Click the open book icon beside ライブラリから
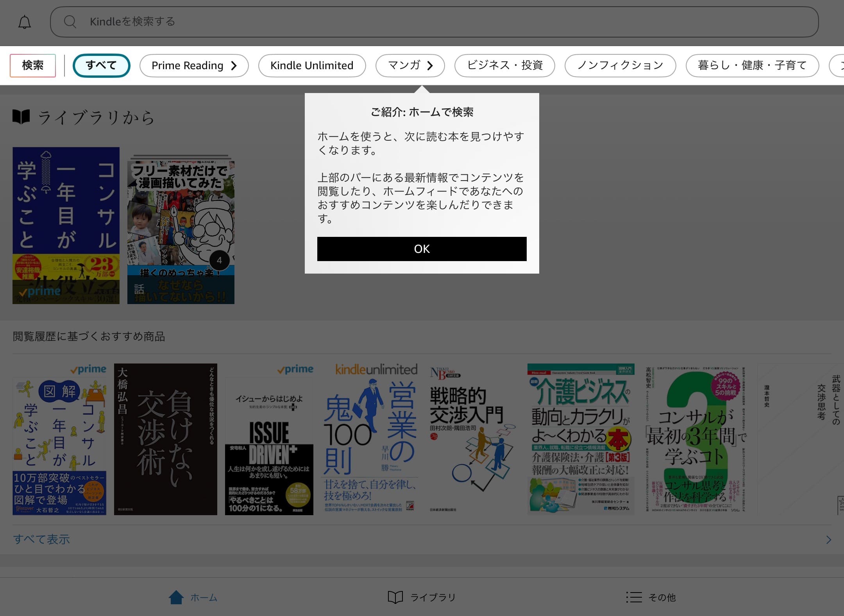The width and height of the screenshot is (844, 616). tap(21, 116)
